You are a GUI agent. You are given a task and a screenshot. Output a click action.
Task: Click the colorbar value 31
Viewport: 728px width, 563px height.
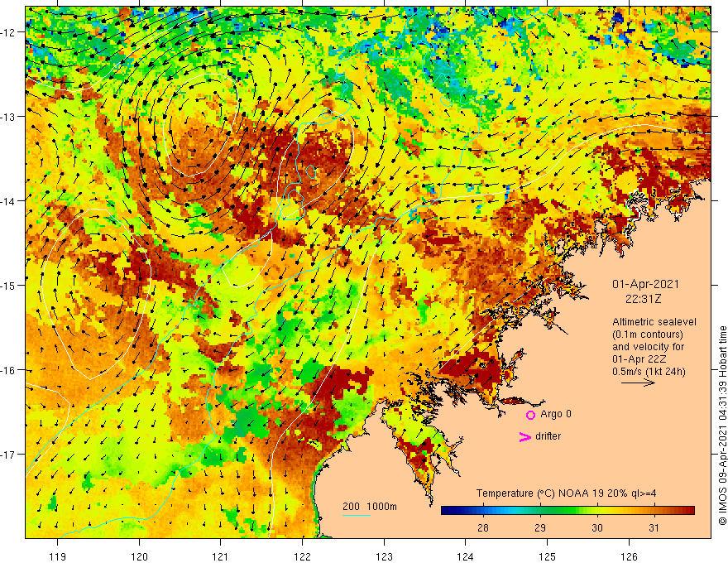click(654, 527)
